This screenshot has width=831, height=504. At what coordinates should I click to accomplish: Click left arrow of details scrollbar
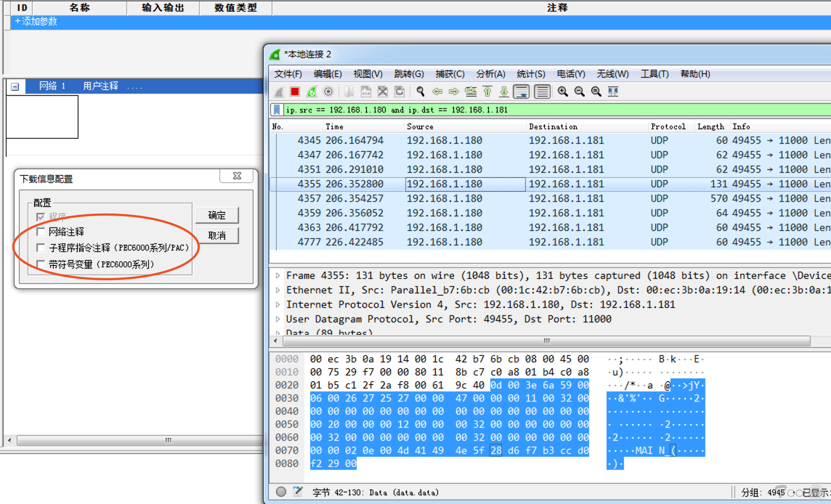coord(276,341)
